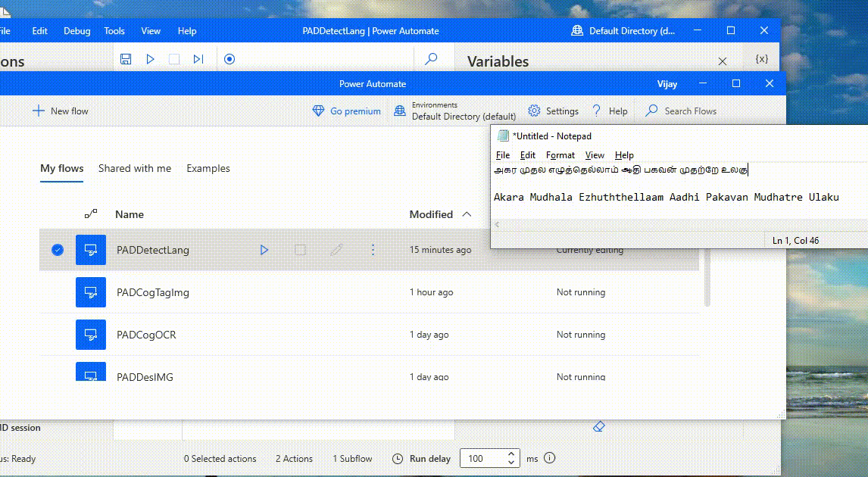Click the premium diamond icon
Image resolution: width=868 pixels, height=477 pixels.
(318, 111)
